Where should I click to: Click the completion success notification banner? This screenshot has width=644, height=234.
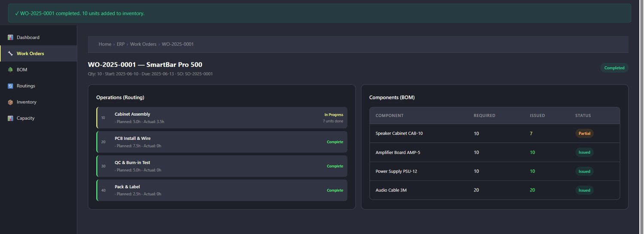tap(319, 13)
